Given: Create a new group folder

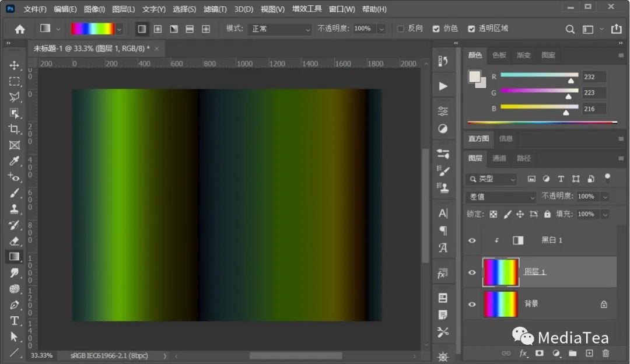Looking at the screenshot, I should tap(573, 353).
